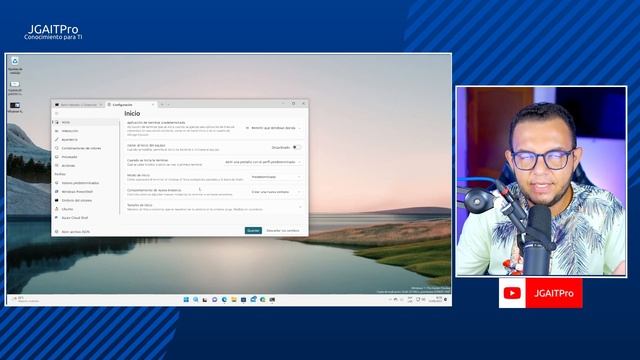Viewport: 640px width, 360px height.
Task: Open the second desktop shortcut icon
Action: [15, 88]
